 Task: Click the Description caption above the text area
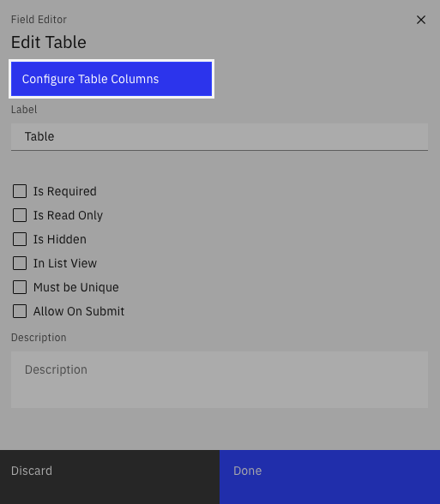click(x=39, y=338)
